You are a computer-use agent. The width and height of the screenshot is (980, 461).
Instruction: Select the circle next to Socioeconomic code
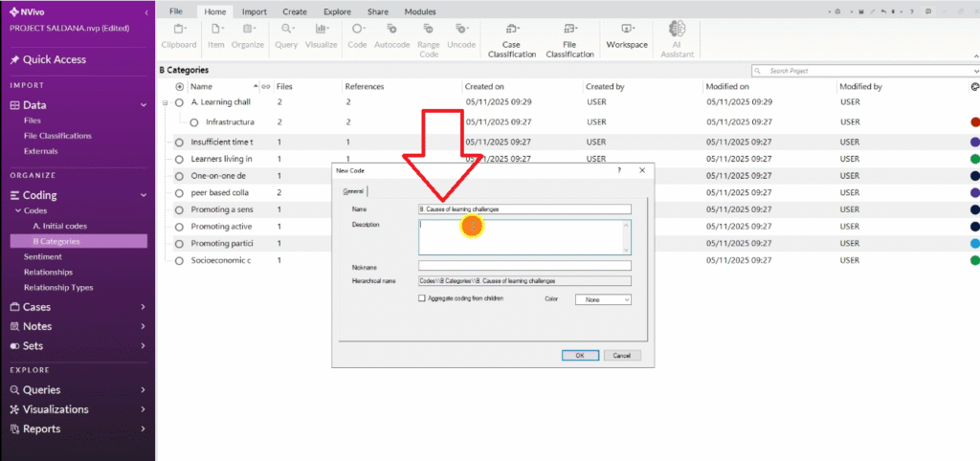coord(179,260)
